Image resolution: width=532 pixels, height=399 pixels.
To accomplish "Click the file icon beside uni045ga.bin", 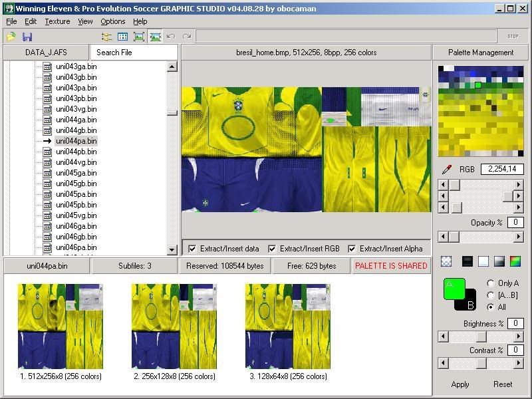I will (47, 173).
